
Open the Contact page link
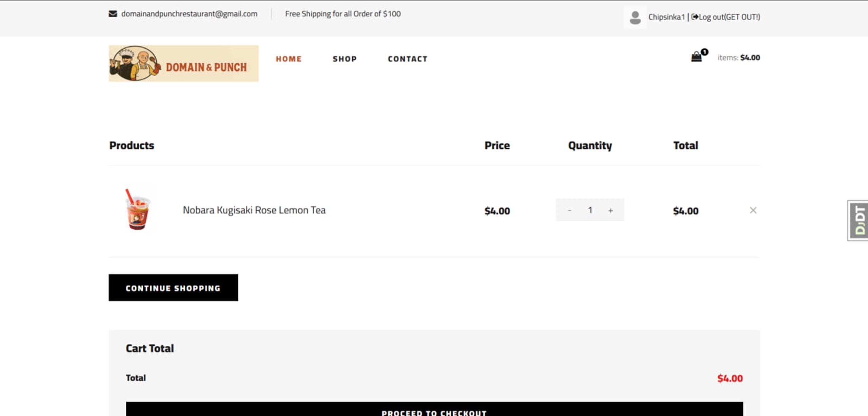point(408,59)
